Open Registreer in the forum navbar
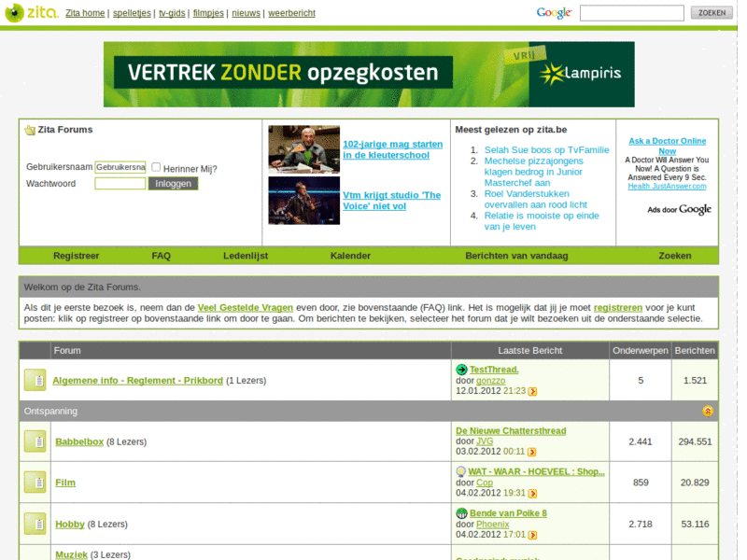The width and height of the screenshot is (747, 560). coord(77,256)
